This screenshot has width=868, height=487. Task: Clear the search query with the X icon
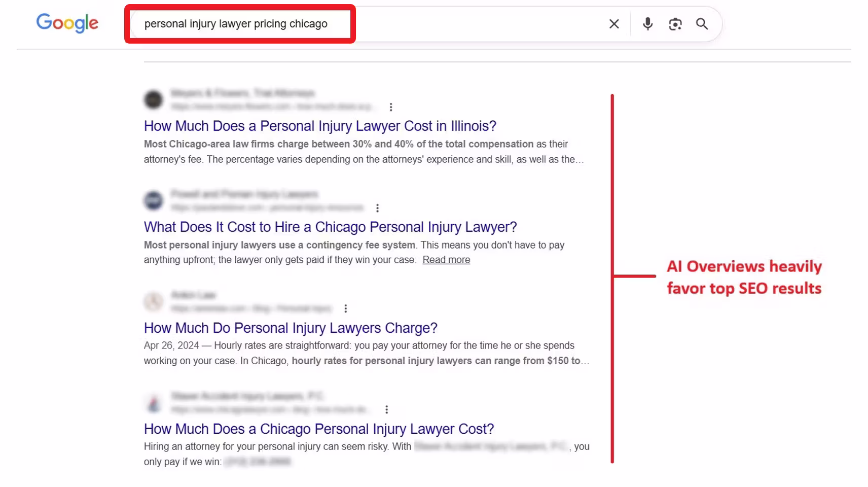click(614, 24)
